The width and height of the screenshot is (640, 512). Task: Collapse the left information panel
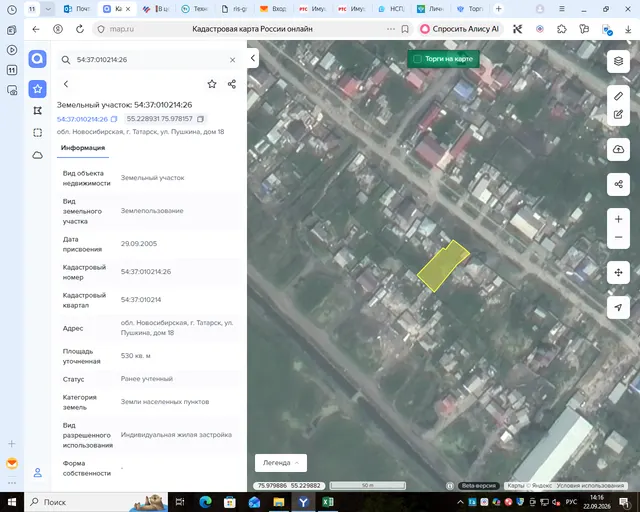tap(253, 58)
